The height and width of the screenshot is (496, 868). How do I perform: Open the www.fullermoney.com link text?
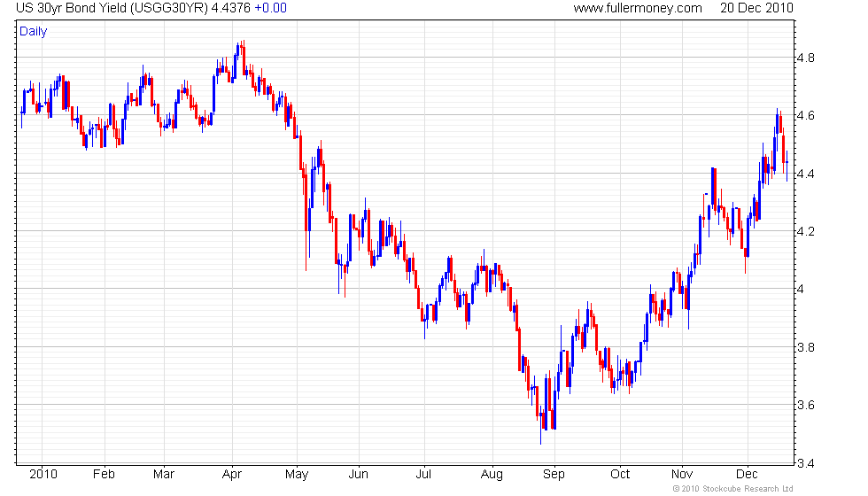click(638, 8)
